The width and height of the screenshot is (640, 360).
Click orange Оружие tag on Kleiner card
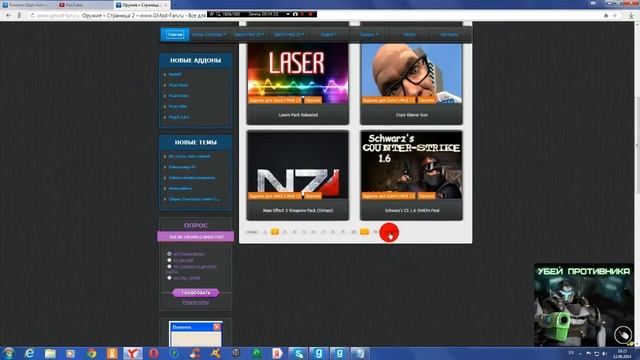coord(427,100)
